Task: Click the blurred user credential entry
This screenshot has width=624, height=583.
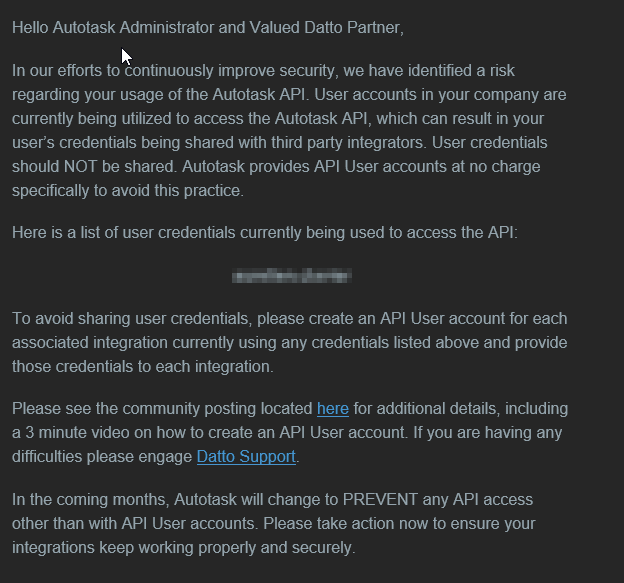Action: point(292,275)
